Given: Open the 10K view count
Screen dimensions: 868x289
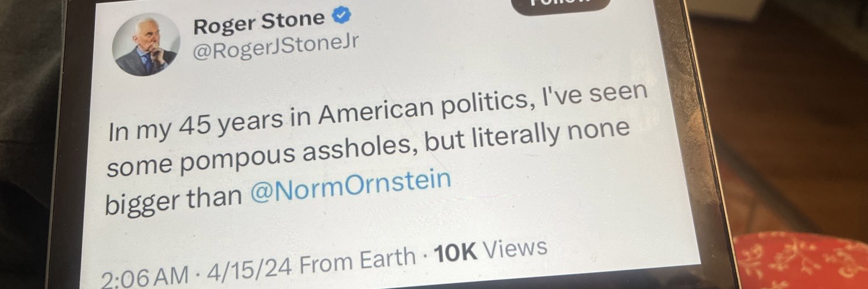Looking at the screenshot, I should coord(455,252).
